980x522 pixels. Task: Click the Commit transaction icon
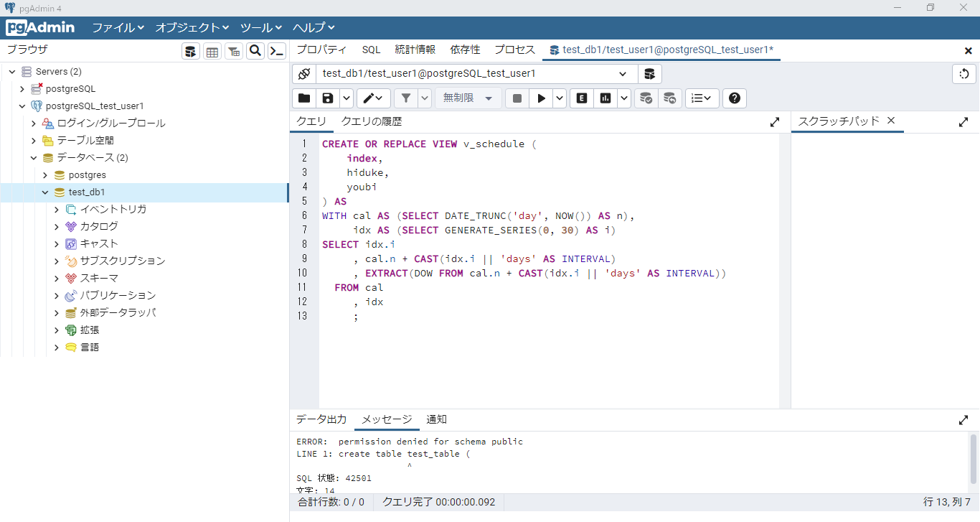(646, 98)
